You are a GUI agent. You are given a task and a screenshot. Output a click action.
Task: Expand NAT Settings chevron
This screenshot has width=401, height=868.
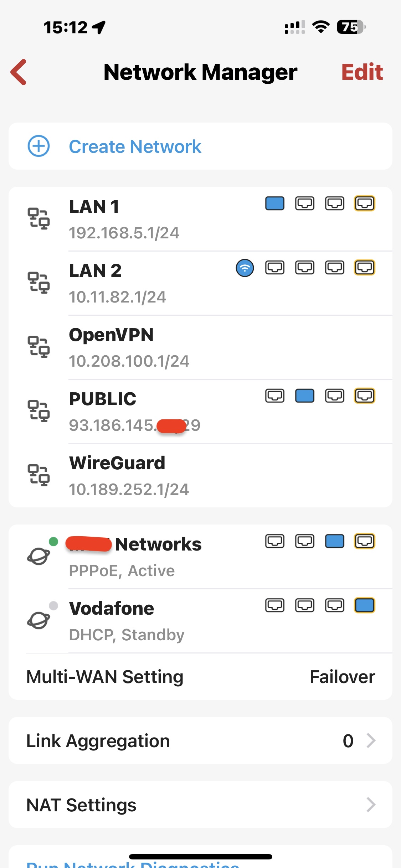click(x=371, y=805)
